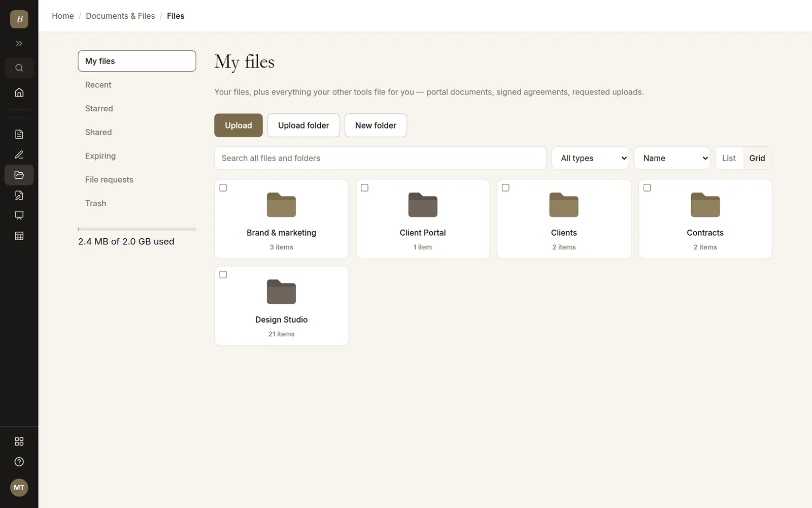Image resolution: width=812 pixels, height=508 pixels.
Task: Open the pen edit icon in sidebar
Action: 19,154
